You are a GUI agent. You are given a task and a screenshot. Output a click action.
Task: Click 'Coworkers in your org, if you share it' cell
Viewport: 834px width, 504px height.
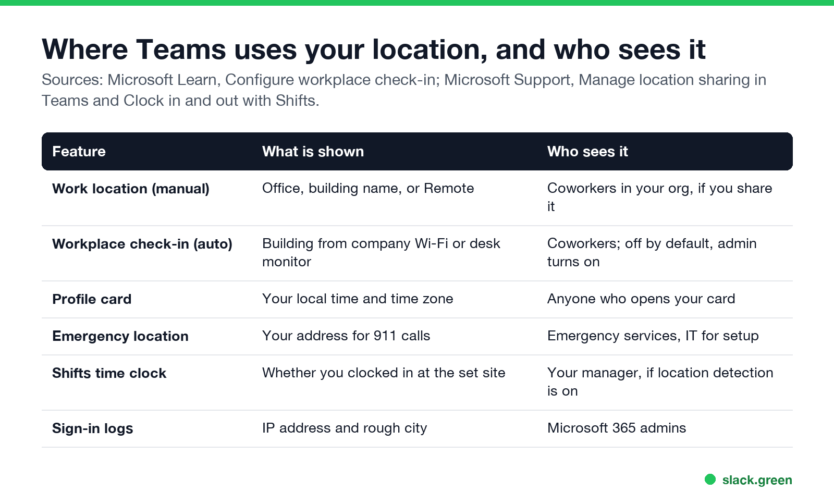tap(659, 198)
